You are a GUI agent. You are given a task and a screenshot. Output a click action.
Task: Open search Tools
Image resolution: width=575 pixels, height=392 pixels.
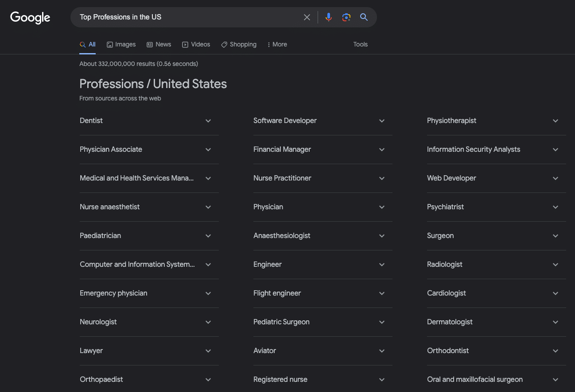click(360, 44)
